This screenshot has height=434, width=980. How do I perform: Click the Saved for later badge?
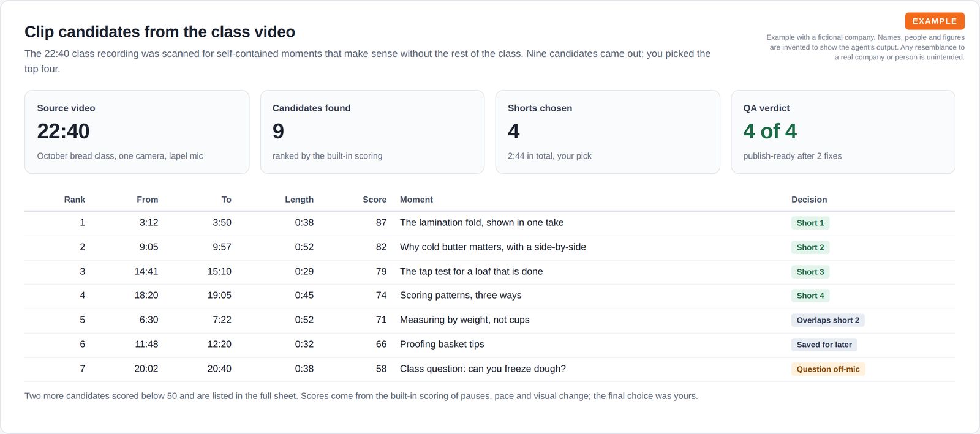point(824,345)
